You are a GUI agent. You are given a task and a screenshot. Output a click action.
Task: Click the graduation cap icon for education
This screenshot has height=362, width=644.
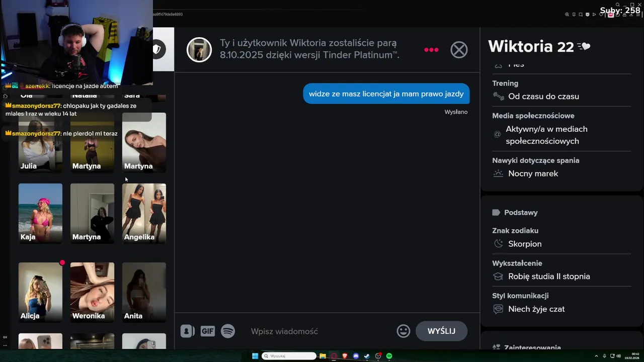tap(498, 277)
